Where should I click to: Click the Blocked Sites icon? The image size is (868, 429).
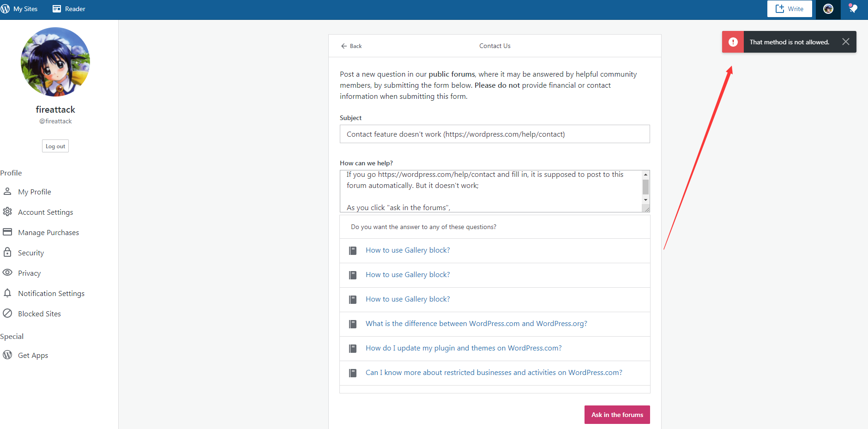pyautogui.click(x=7, y=314)
